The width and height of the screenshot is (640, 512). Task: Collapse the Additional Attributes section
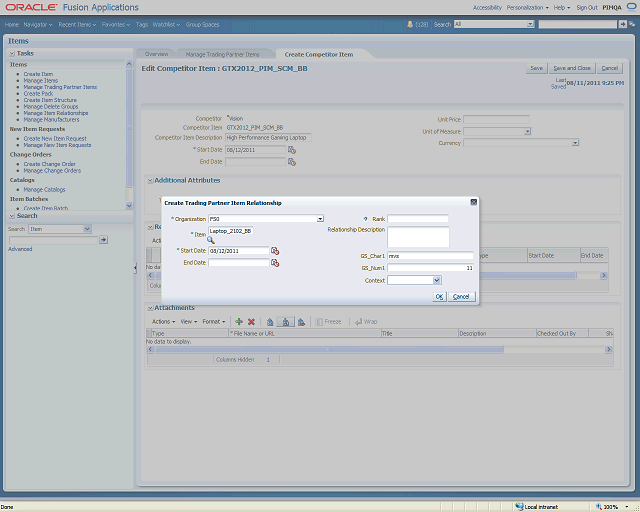pos(150,180)
